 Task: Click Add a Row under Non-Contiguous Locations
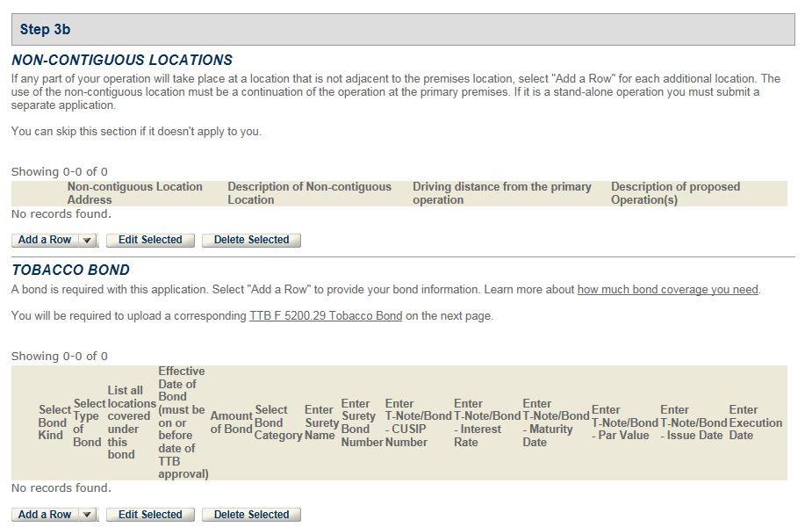tap(45, 240)
